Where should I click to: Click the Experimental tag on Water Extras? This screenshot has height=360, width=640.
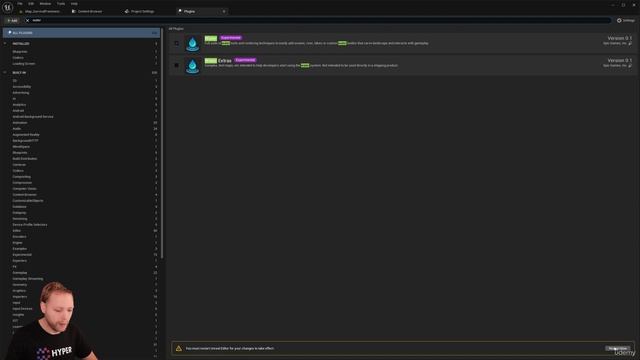tap(245, 60)
